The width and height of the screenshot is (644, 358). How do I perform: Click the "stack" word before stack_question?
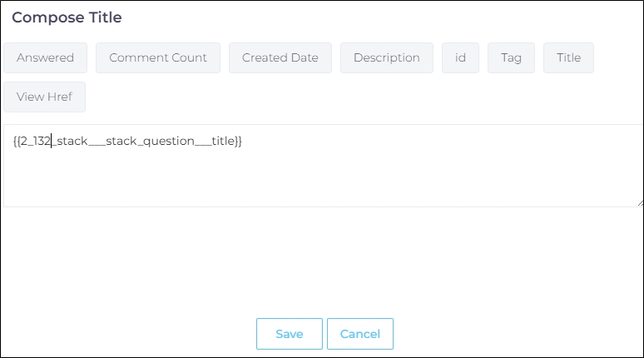point(72,142)
